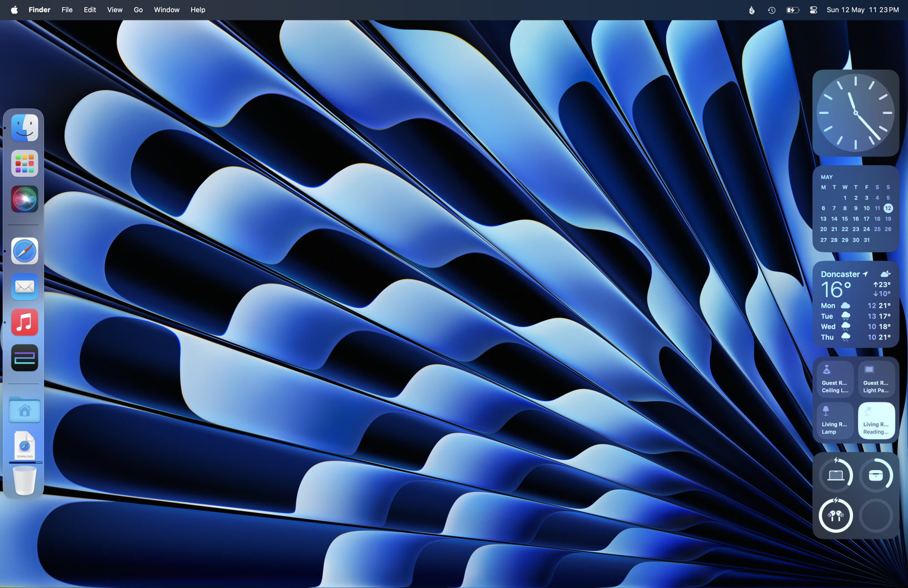Open Safari browser from the Dock
Viewport: 908px width, 588px height.
pyautogui.click(x=25, y=251)
